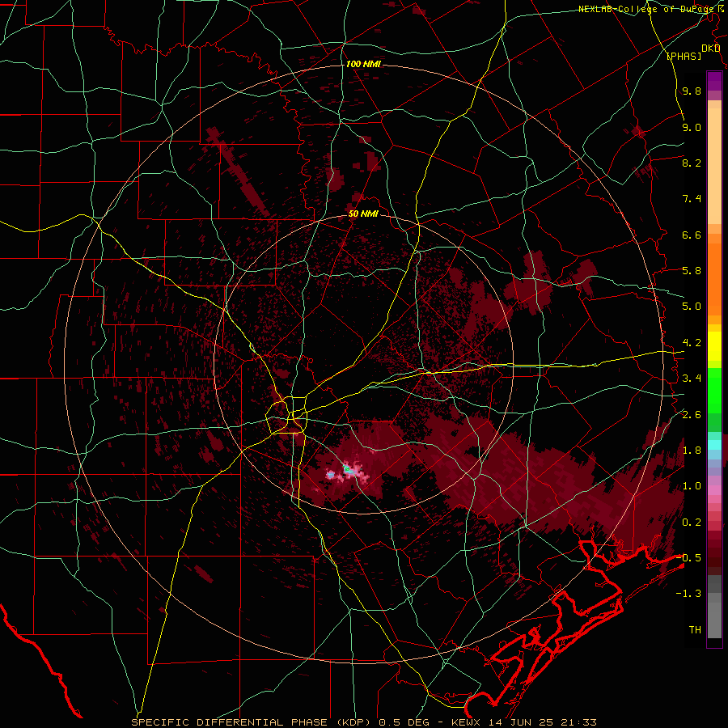Viewport: 728px width, 728px height.
Task: Click the 7.4 value on the color scale
Action: pos(692,199)
